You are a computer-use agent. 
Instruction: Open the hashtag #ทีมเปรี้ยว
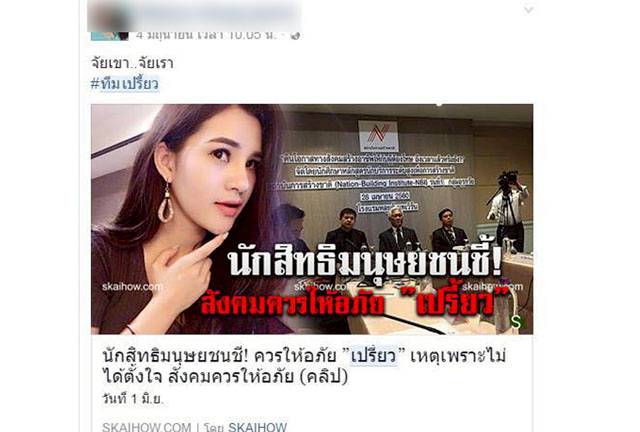point(124,84)
